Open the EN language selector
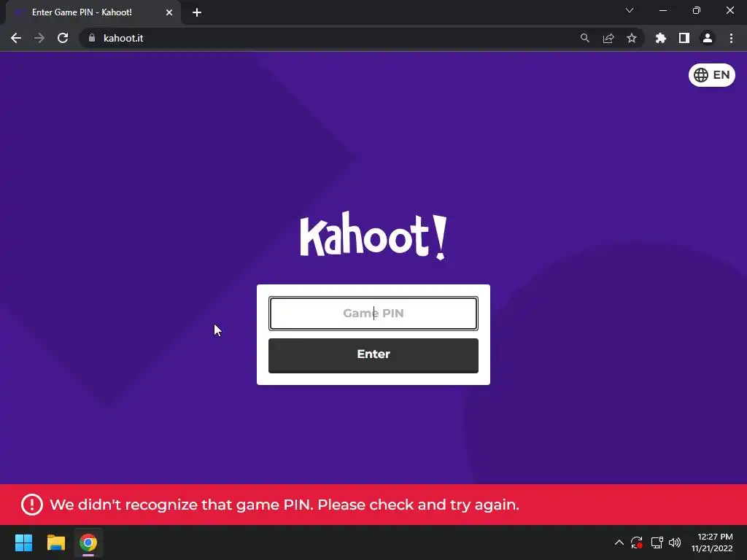The height and width of the screenshot is (560, 747). click(711, 75)
